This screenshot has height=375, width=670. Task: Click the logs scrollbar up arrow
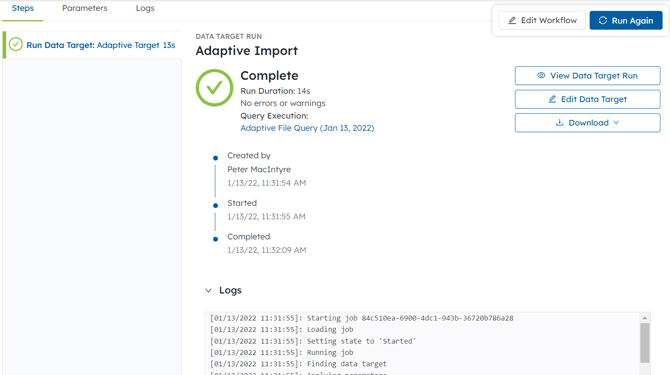pyautogui.click(x=645, y=318)
